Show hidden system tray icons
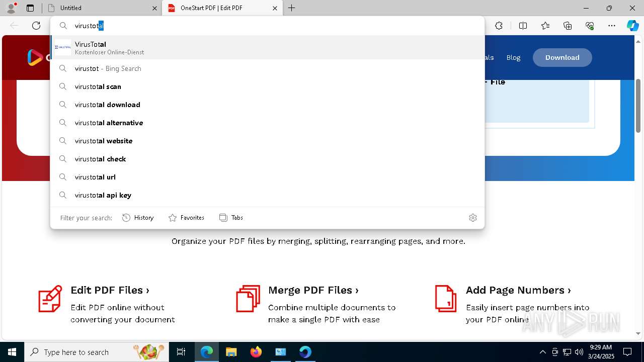Image resolution: width=644 pixels, height=362 pixels. (542, 352)
